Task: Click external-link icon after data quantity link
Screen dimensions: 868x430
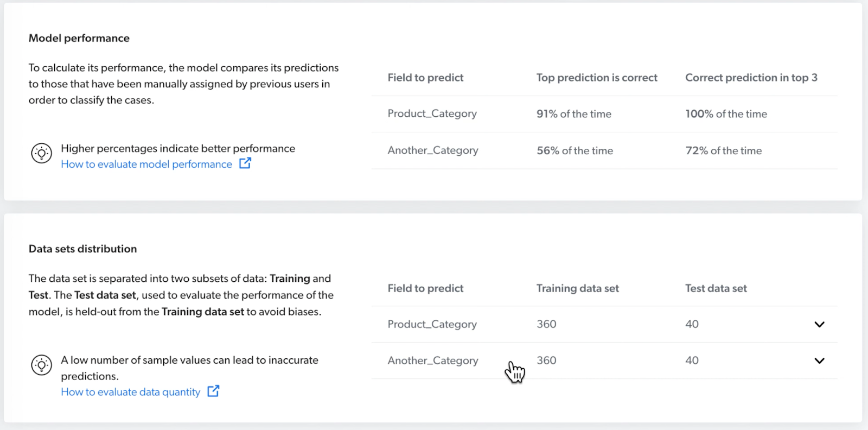Action: tap(214, 391)
